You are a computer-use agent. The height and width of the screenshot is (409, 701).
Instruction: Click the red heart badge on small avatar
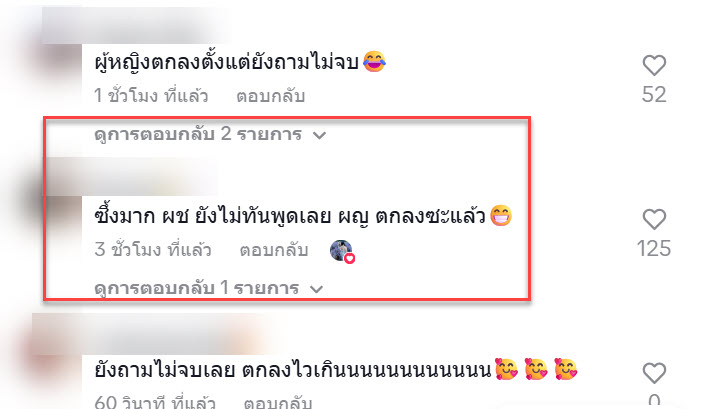click(x=350, y=258)
